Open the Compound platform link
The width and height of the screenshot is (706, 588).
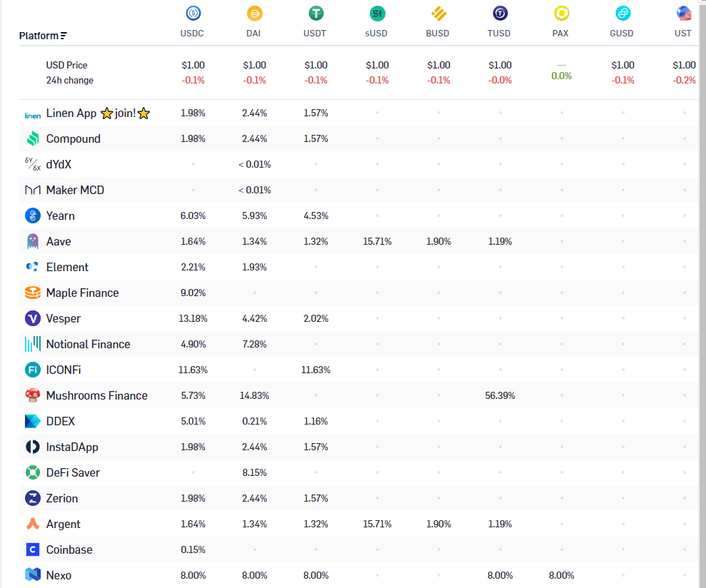74,138
